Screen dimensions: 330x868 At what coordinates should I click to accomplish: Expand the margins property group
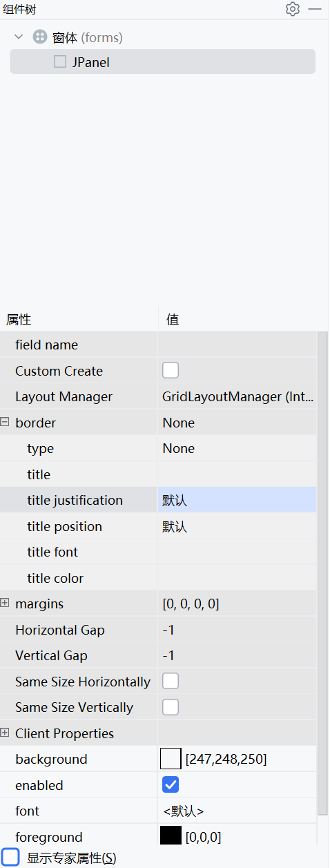[x=5, y=603]
